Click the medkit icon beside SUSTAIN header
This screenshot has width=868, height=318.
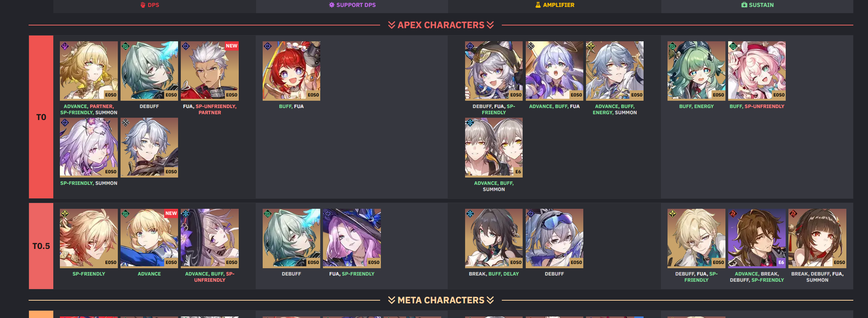click(744, 5)
